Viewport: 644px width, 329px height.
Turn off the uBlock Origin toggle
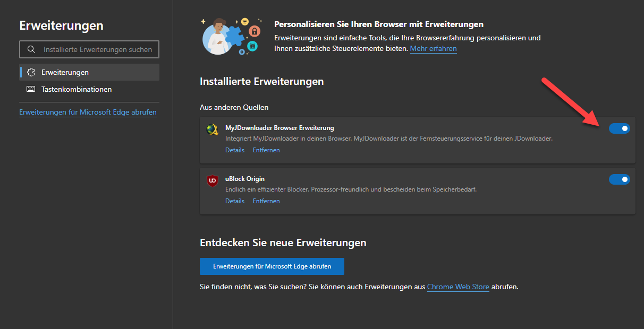coord(620,179)
